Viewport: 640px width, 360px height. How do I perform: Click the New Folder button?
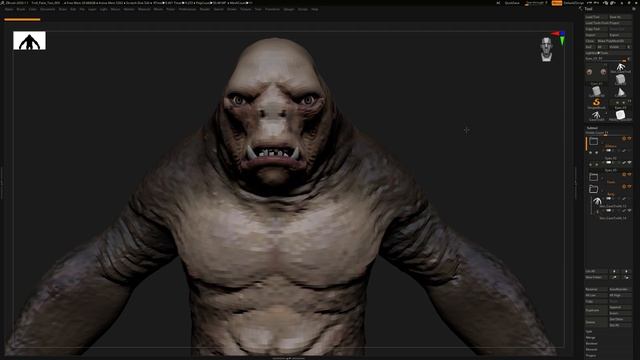click(x=596, y=277)
